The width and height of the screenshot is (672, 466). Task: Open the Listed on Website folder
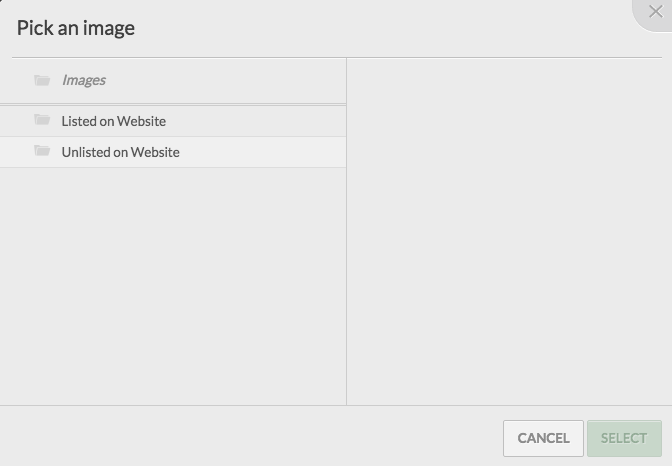click(114, 121)
